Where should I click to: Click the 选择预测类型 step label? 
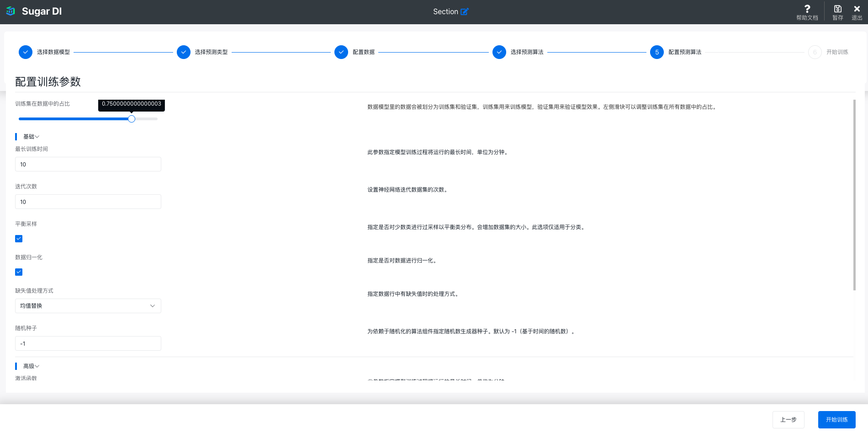(212, 52)
